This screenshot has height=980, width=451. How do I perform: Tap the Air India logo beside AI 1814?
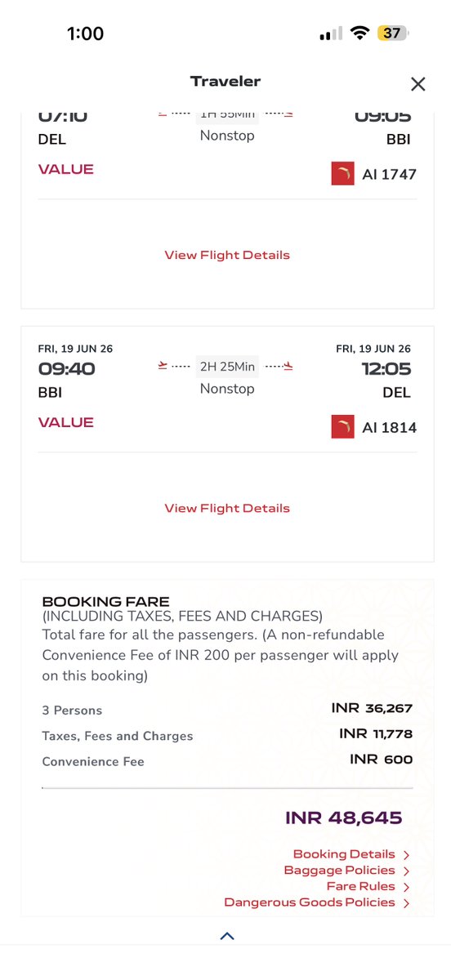point(342,427)
